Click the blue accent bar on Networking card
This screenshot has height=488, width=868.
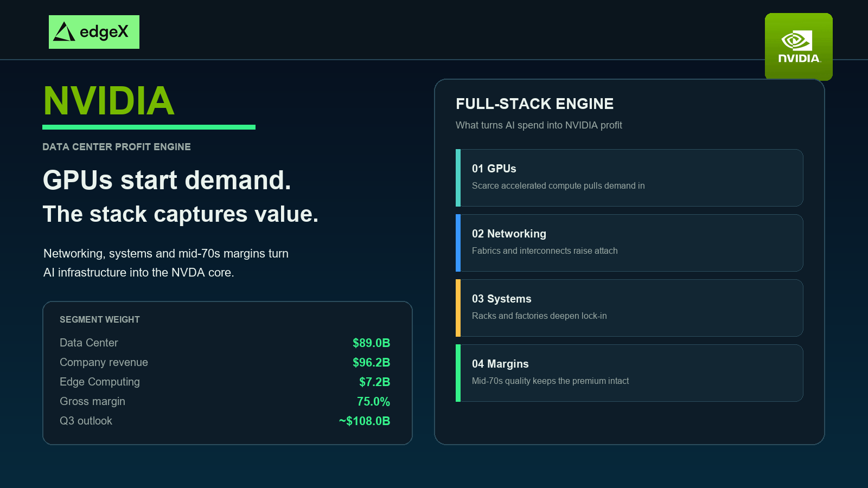coord(458,243)
